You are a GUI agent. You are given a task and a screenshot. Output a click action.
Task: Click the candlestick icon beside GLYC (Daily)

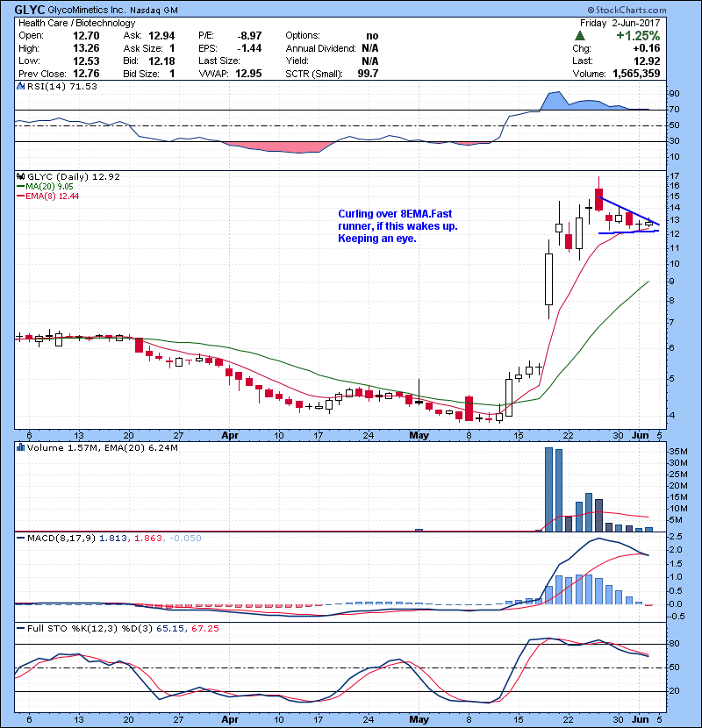click(x=20, y=176)
